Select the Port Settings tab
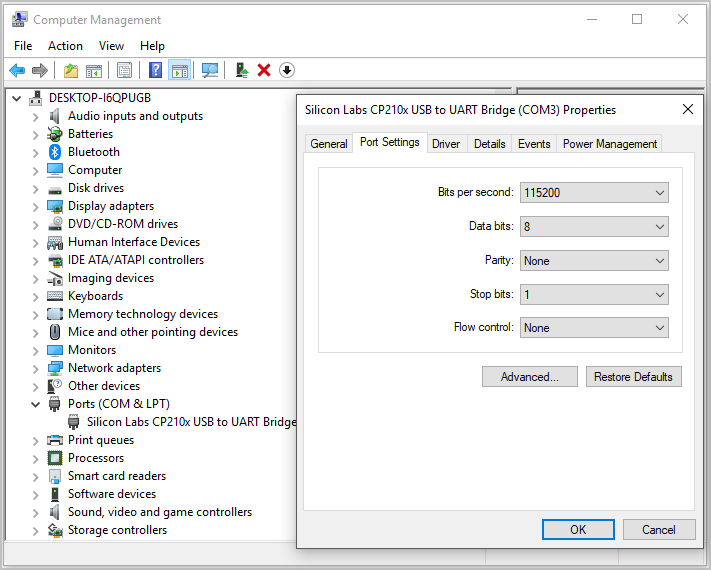The width and height of the screenshot is (711, 570). click(390, 142)
